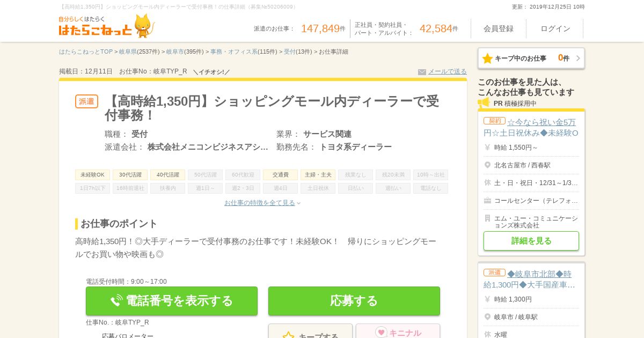Open キープ中のお仕事 panel arrow
644x338 pixels.
pyautogui.click(x=578, y=58)
